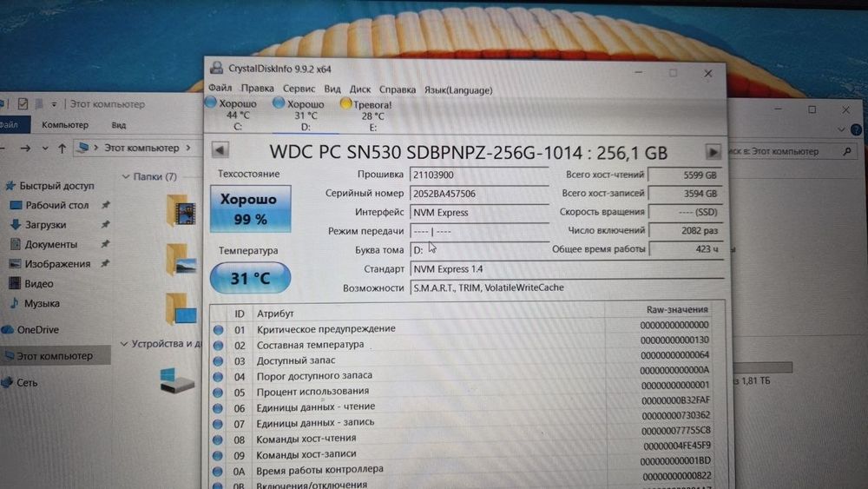Click total working time value 423 ч
The image size is (868, 489).
point(686,249)
